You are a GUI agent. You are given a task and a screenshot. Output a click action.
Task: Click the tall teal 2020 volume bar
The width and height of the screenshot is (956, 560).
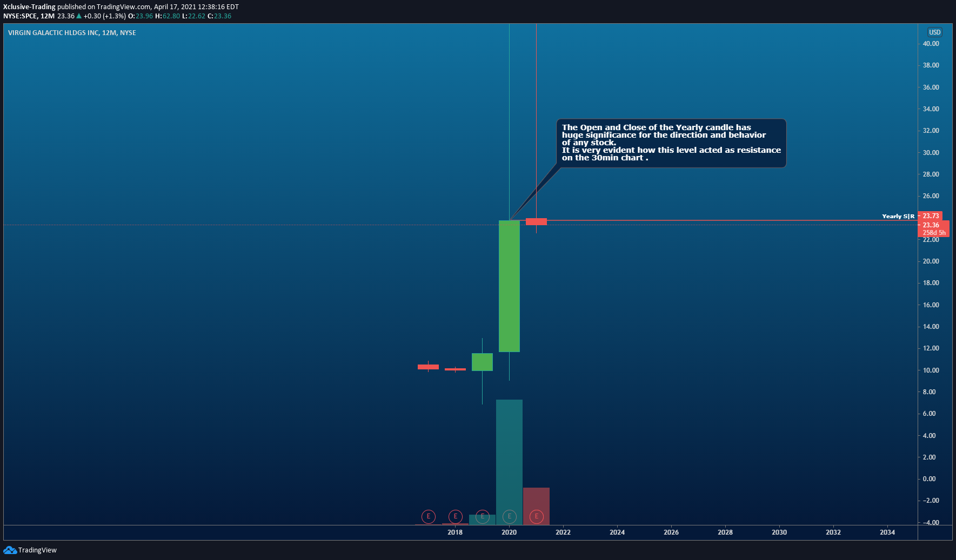(x=509, y=462)
